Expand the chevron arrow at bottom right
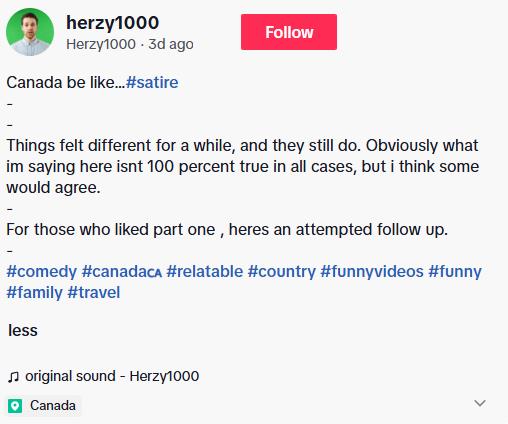This screenshot has width=508, height=424. coord(480,403)
